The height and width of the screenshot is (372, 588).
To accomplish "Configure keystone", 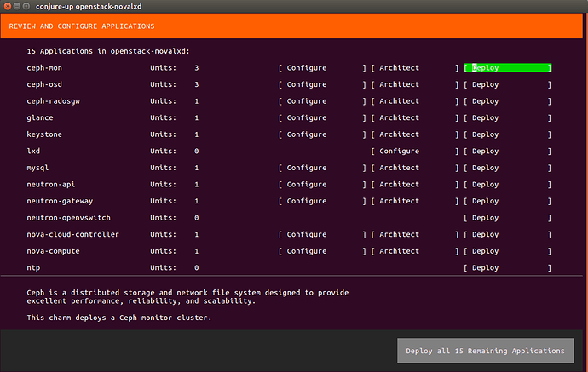I will (322, 134).
